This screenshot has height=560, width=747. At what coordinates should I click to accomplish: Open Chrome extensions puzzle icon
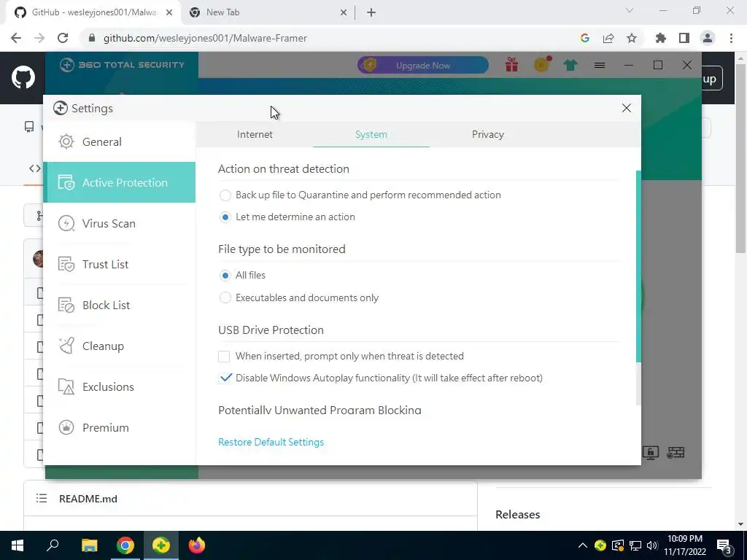point(661,38)
